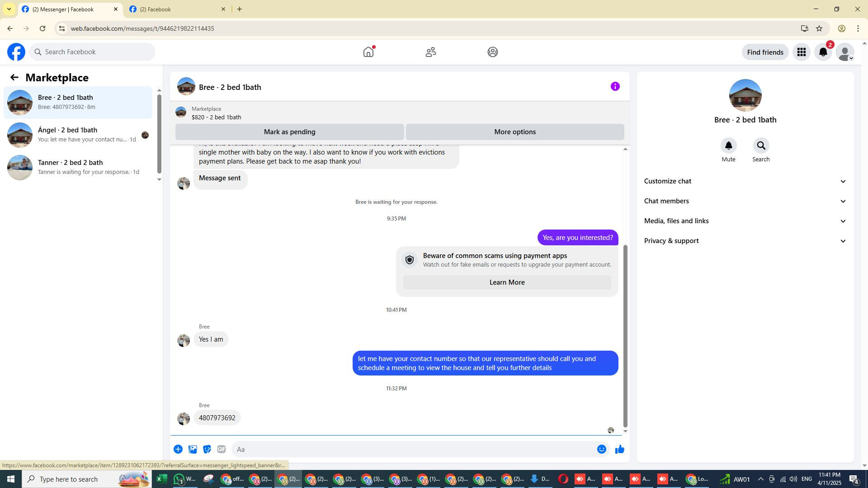The image size is (868, 488).
Task: Open the Windows action center notifications
Action: point(854,479)
